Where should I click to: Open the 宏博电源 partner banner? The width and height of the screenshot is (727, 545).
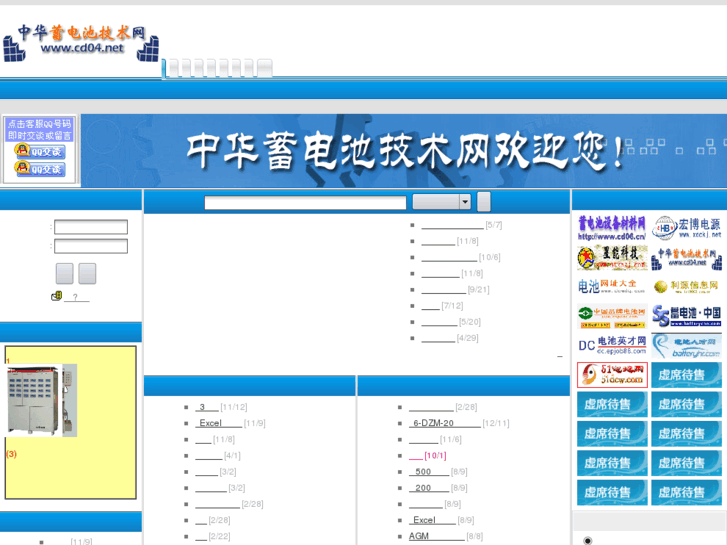click(x=687, y=228)
